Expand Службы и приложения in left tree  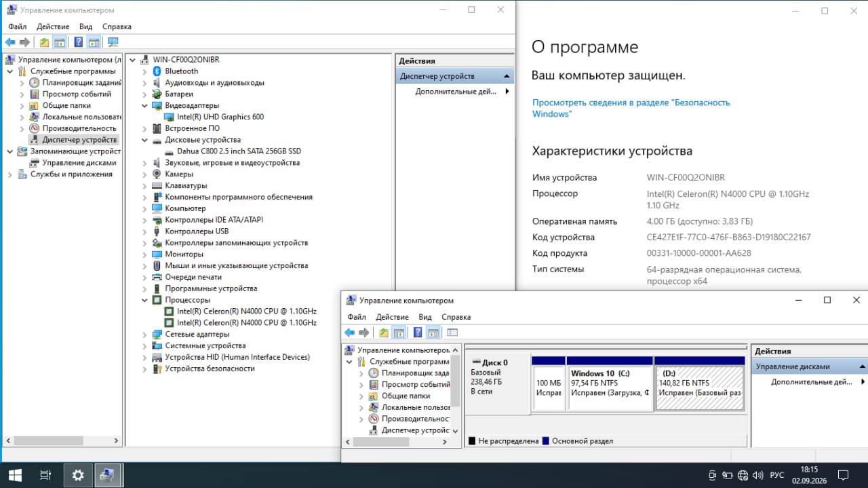tap(9, 174)
